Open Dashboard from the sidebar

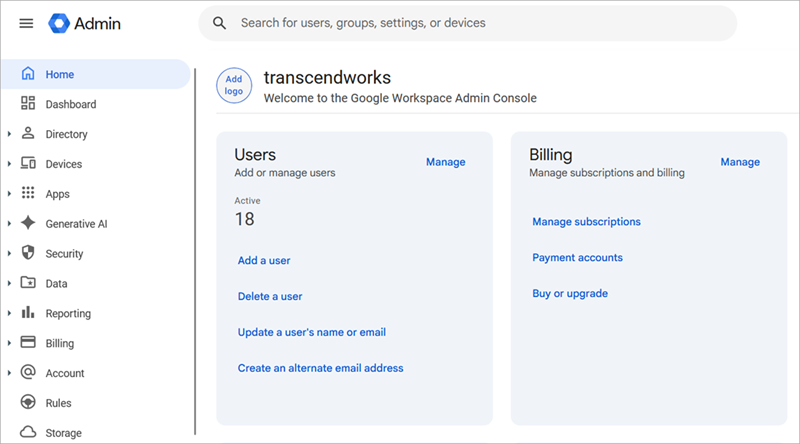[x=70, y=104]
